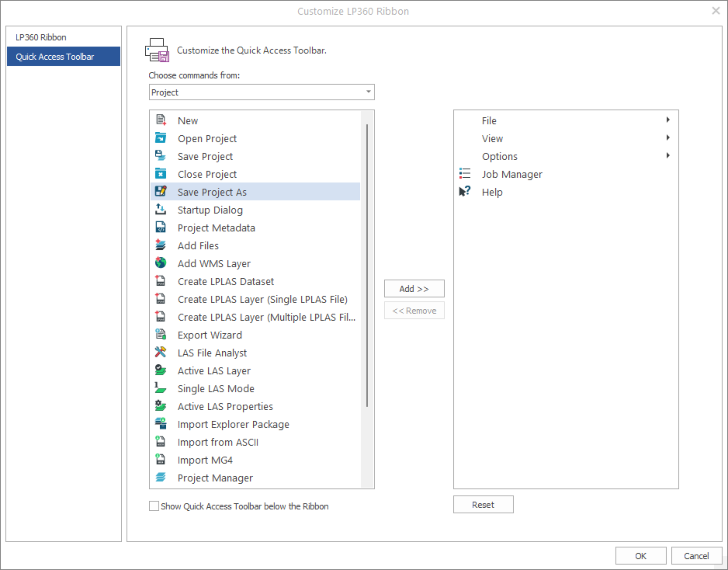Select the Close Project command text
The height and width of the screenshot is (570, 728).
tap(207, 174)
